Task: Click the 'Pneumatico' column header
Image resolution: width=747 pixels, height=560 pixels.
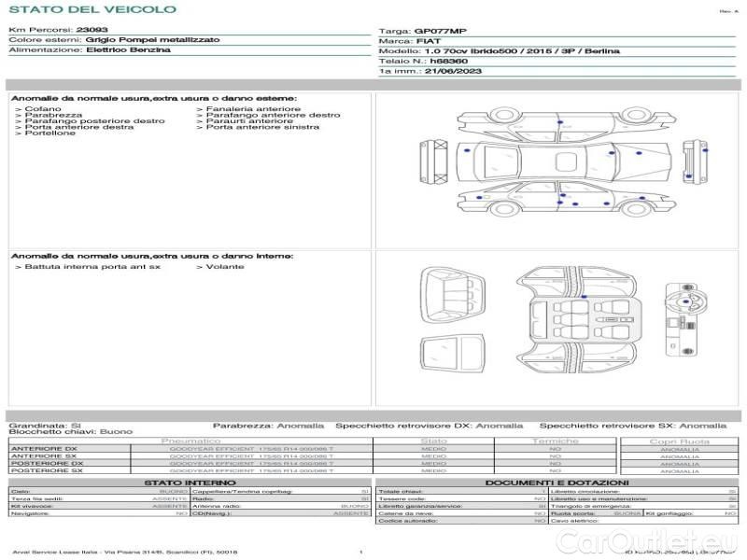Action: pyautogui.click(x=191, y=441)
